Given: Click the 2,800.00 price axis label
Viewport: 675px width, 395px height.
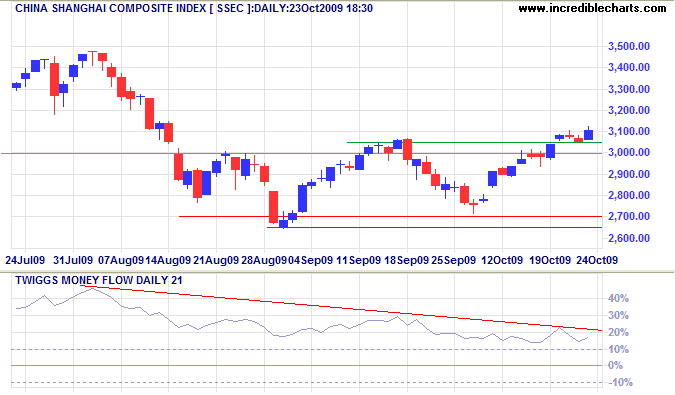Looking at the screenshot, I should click(x=629, y=195).
